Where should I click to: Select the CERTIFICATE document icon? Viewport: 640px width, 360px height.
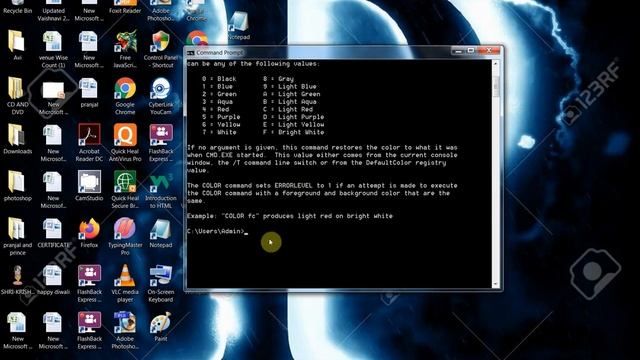53,233
